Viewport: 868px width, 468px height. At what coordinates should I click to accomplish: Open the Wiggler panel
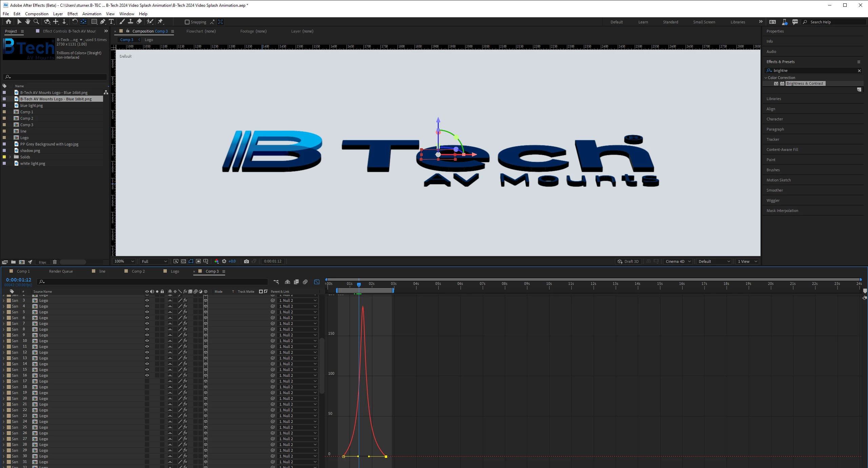pyautogui.click(x=773, y=200)
